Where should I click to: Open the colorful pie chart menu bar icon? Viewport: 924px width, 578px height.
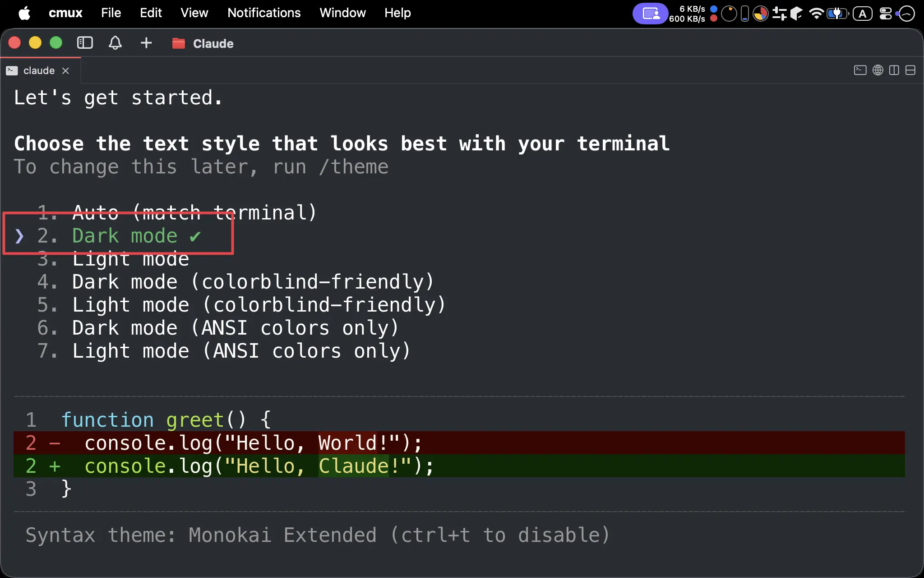[761, 14]
